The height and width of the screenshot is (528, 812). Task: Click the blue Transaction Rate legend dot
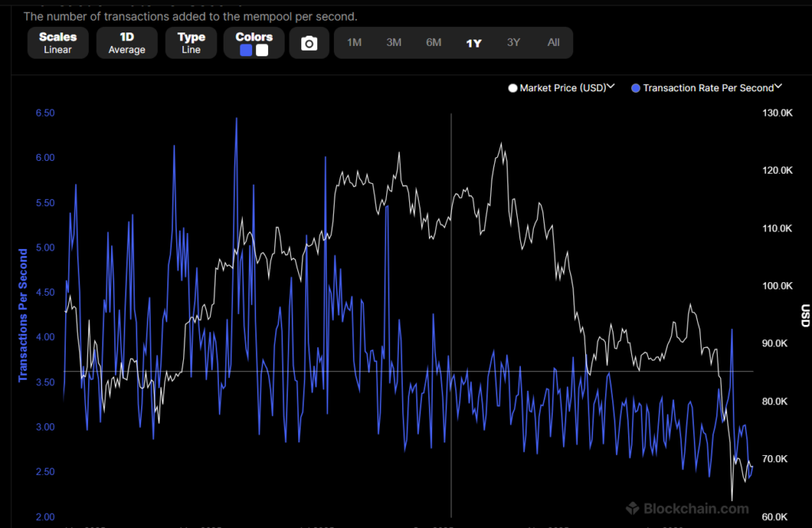tap(636, 88)
